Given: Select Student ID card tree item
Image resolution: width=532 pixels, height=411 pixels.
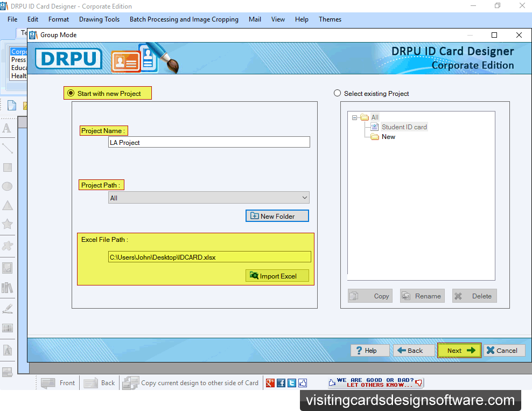Looking at the screenshot, I should tap(404, 127).
